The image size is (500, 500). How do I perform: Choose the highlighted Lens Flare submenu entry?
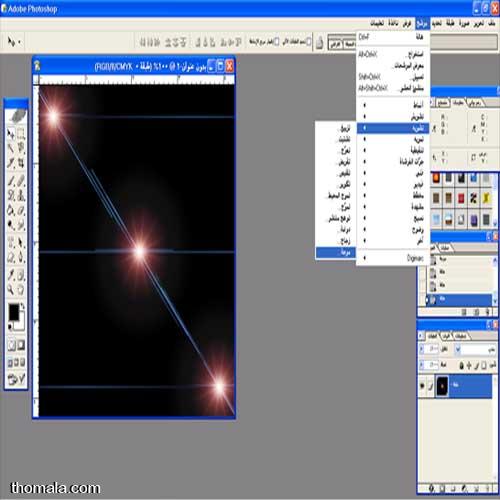pyautogui.click(x=335, y=252)
